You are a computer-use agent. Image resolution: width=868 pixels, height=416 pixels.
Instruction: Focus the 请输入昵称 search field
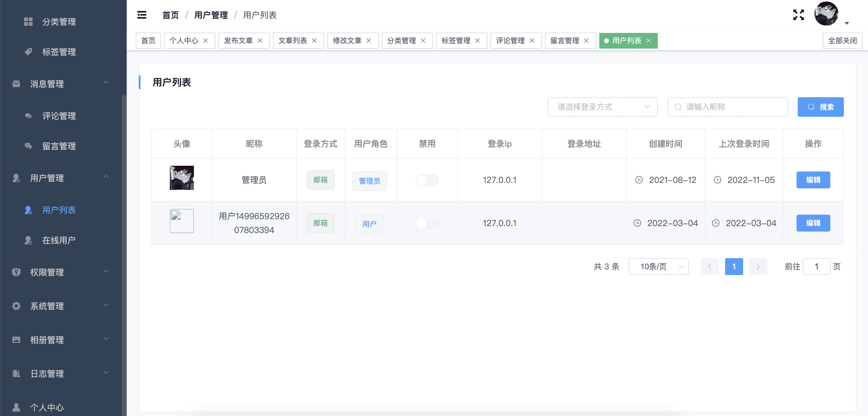727,107
